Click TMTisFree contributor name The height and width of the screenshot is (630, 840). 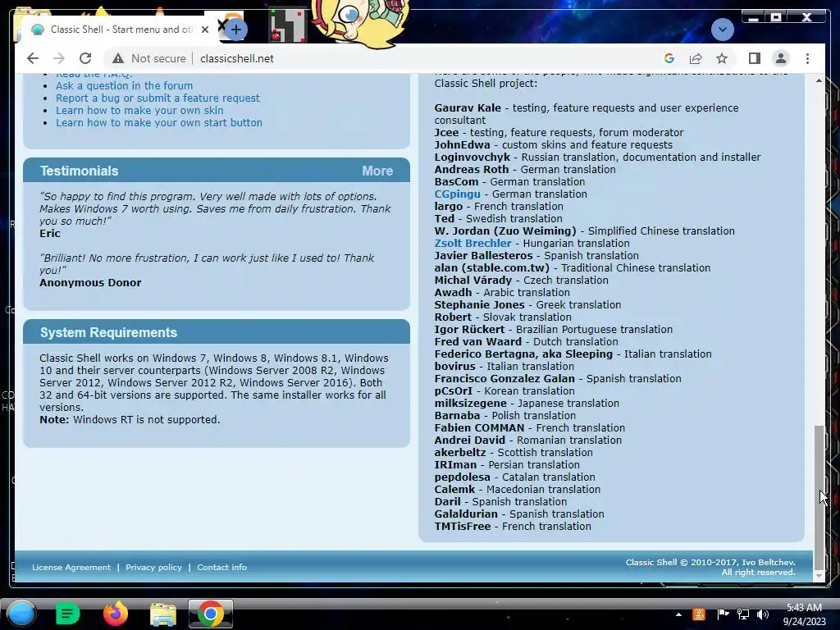(463, 526)
